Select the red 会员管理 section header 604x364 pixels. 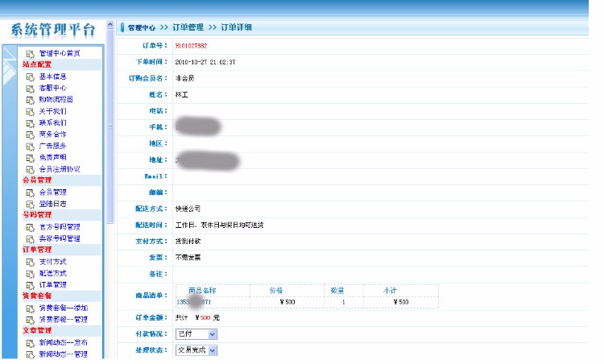(x=37, y=180)
